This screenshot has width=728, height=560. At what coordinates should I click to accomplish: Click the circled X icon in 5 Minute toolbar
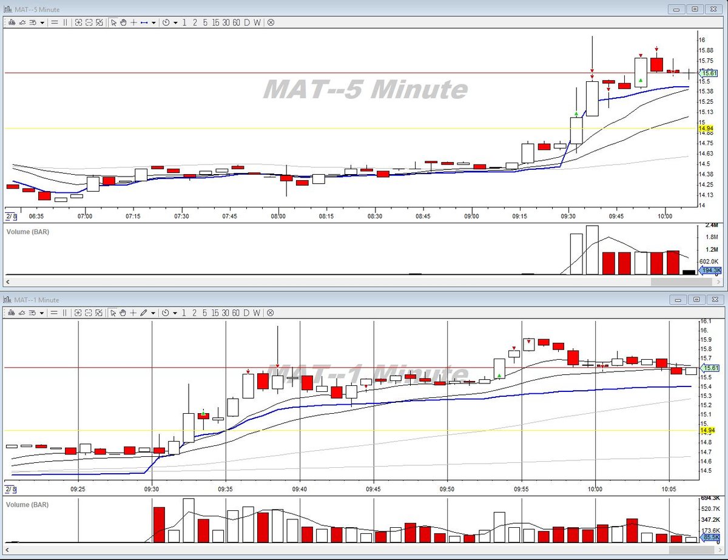tap(271, 22)
